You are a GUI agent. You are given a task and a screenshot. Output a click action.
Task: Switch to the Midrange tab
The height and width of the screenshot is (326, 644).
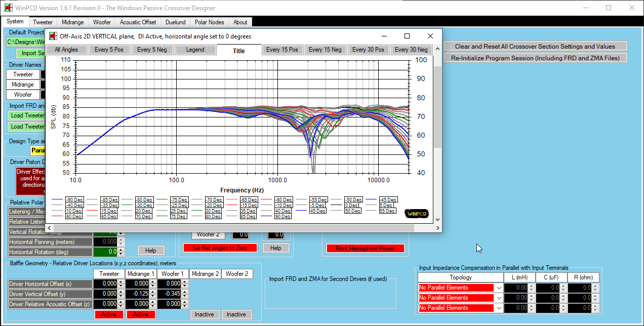point(73,22)
